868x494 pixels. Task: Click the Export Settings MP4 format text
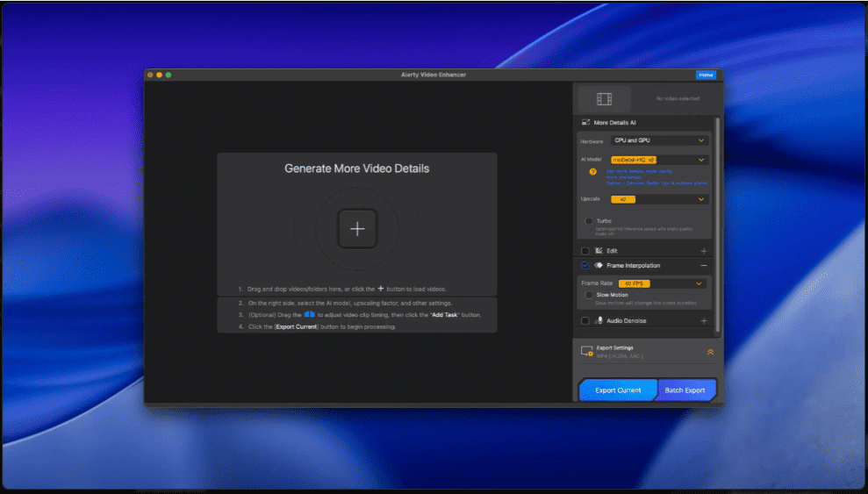tap(620, 356)
